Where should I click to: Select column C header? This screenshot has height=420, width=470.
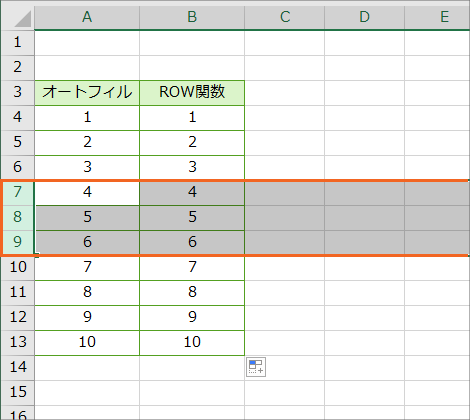pos(285,17)
